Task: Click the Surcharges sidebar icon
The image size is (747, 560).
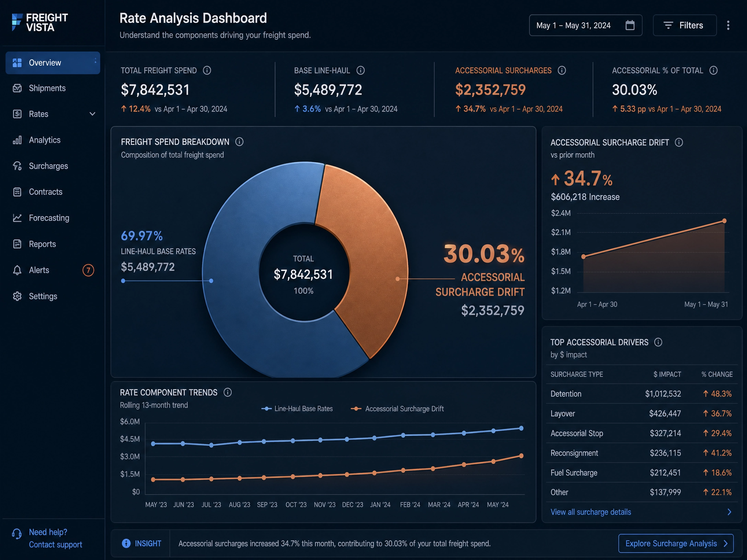Action: [x=17, y=166]
